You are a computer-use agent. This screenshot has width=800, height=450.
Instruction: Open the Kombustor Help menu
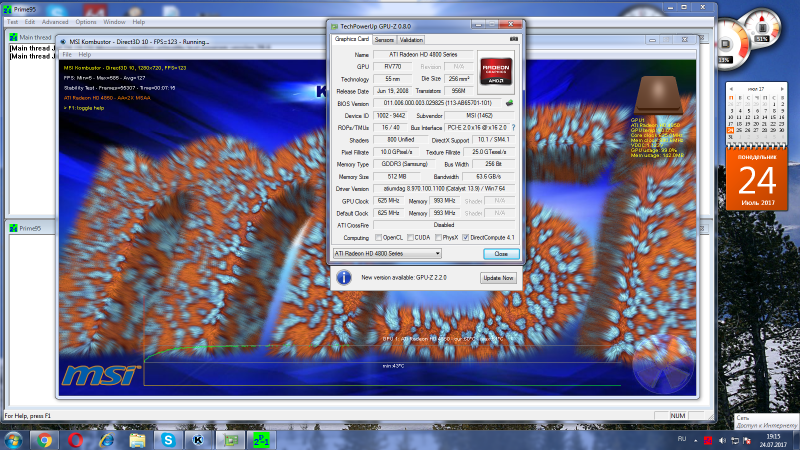coord(85,55)
